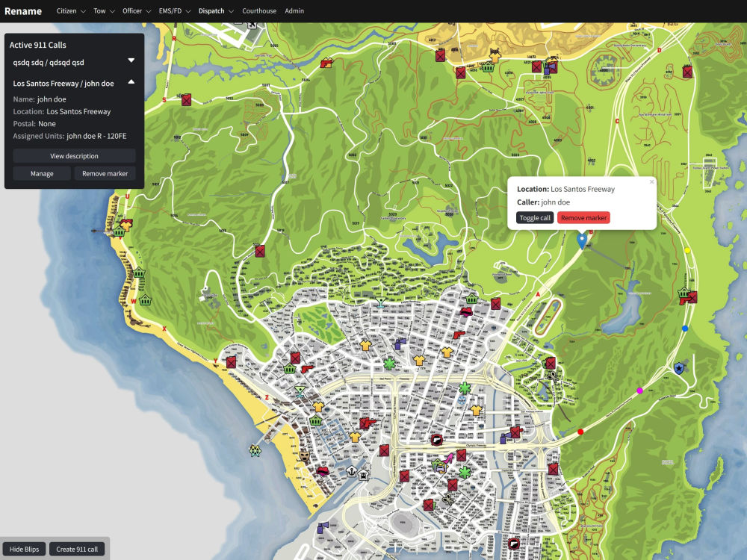Viewport: 747px width, 560px height.
Task: Select the lips blip under the top-right basket
Action: click(466, 312)
